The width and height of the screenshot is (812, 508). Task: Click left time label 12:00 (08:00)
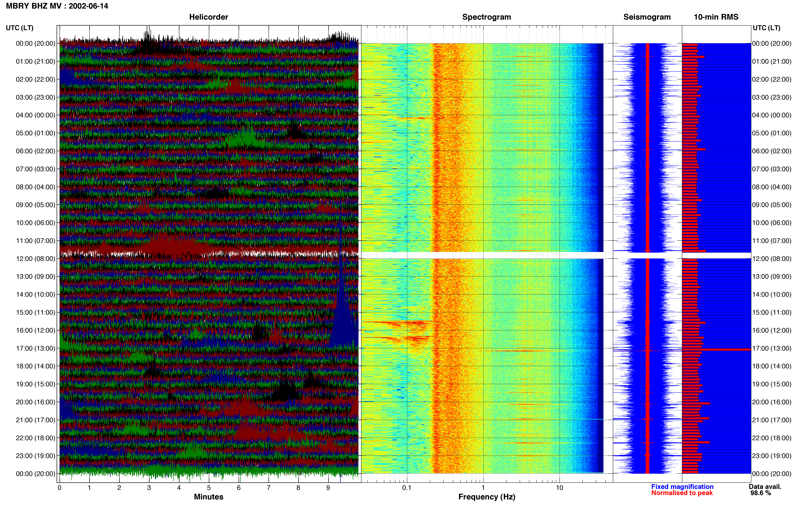tap(36, 259)
